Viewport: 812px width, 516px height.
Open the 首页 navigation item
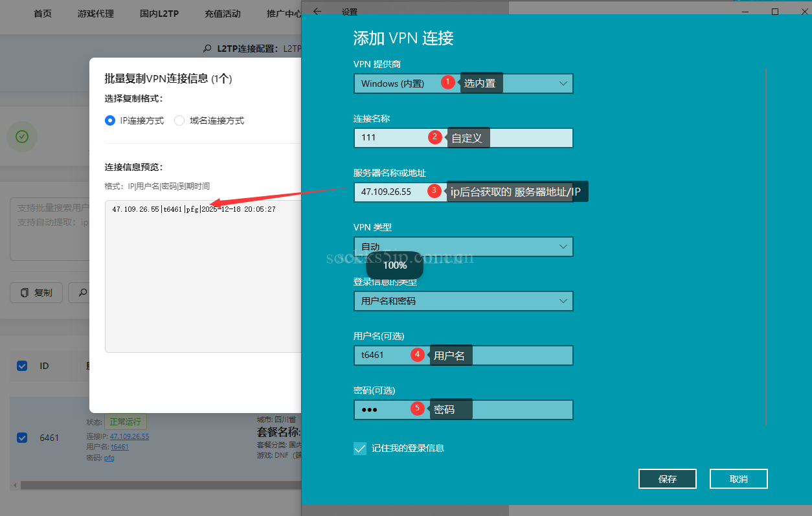point(43,13)
